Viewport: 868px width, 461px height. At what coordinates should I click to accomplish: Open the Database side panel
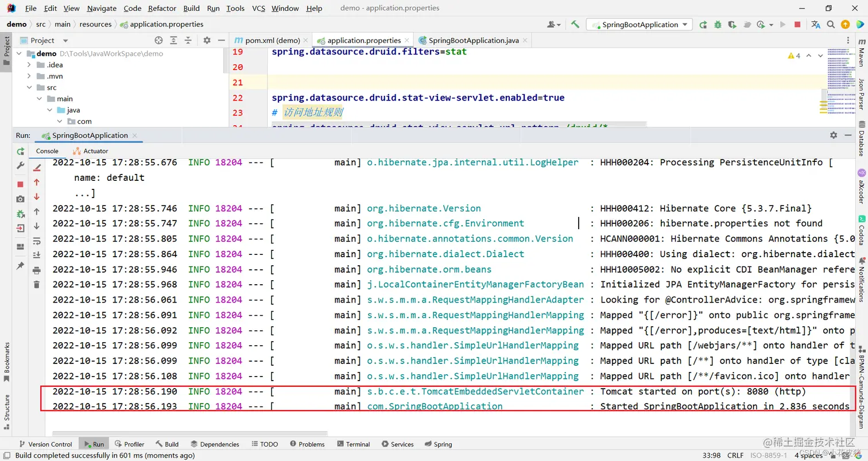[x=861, y=138]
